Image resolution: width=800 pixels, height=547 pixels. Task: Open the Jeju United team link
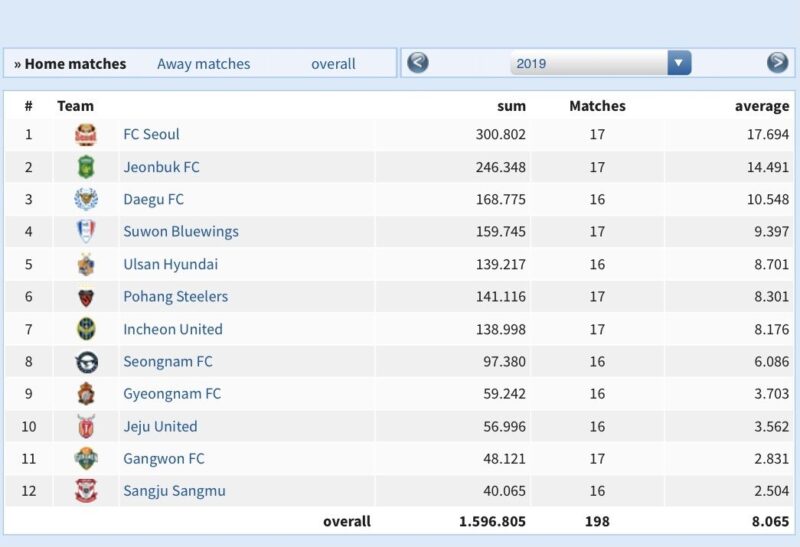[x=160, y=426]
